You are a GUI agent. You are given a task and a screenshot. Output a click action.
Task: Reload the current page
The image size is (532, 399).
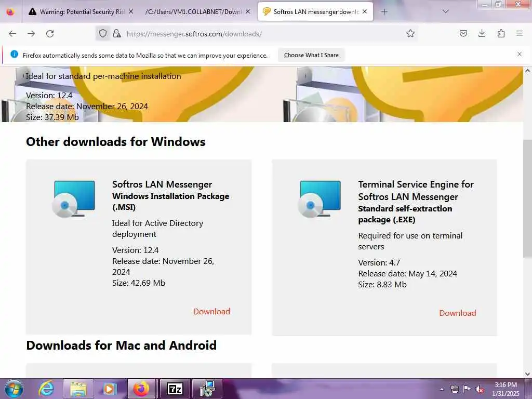click(50, 34)
